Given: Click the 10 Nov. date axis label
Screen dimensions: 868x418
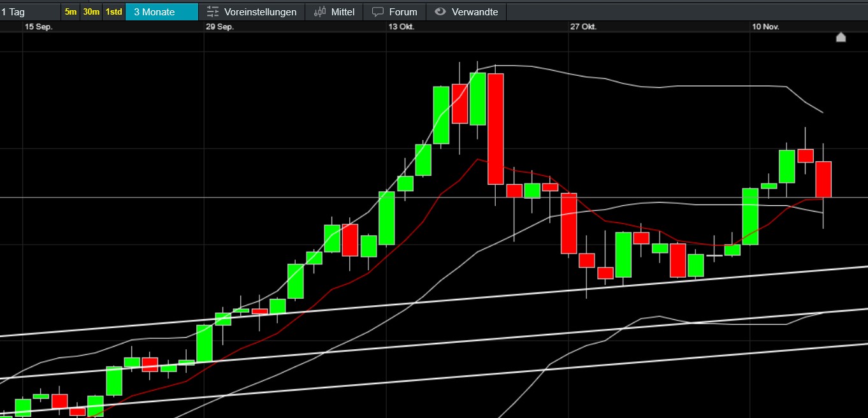Looking at the screenshot, I should [765, 27].
